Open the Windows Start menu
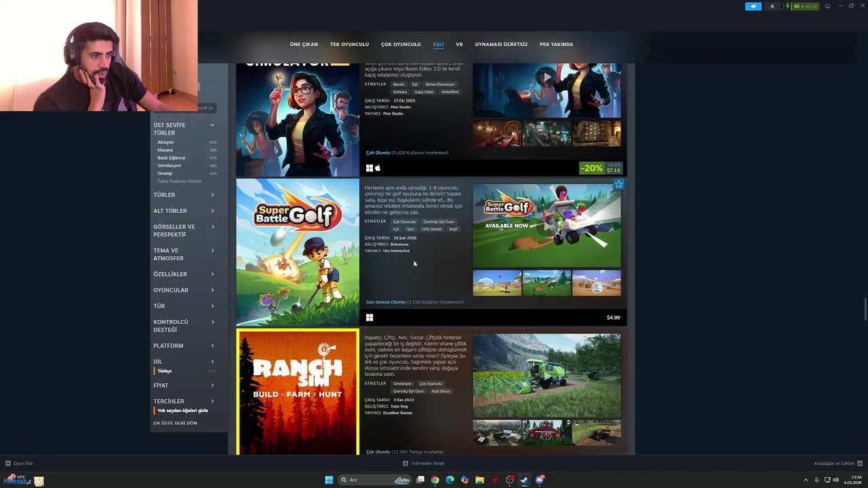868x488 pixels. click(x=329, y=480)
